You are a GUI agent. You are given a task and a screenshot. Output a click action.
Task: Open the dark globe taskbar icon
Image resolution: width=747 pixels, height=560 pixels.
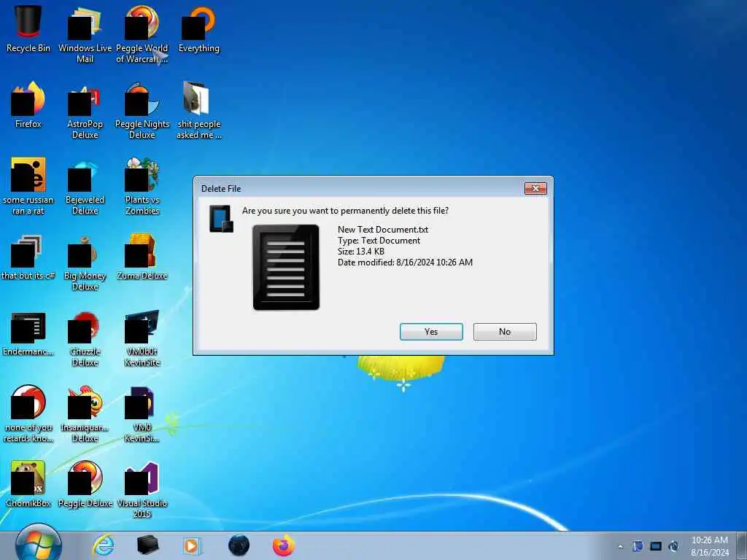point(239,545)
